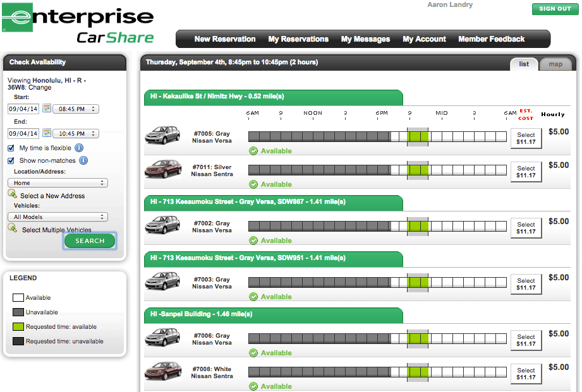Screen dimensions: 582x392
Task: Open the My Reservations menu item
Action: pyautogui.click(x=298, y=39)
